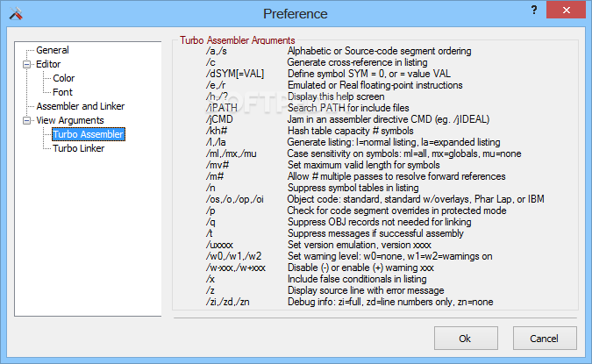Click 'Check for code segment overrides' text
This screenshot has height=364, width=592.
tap(396, 211)
